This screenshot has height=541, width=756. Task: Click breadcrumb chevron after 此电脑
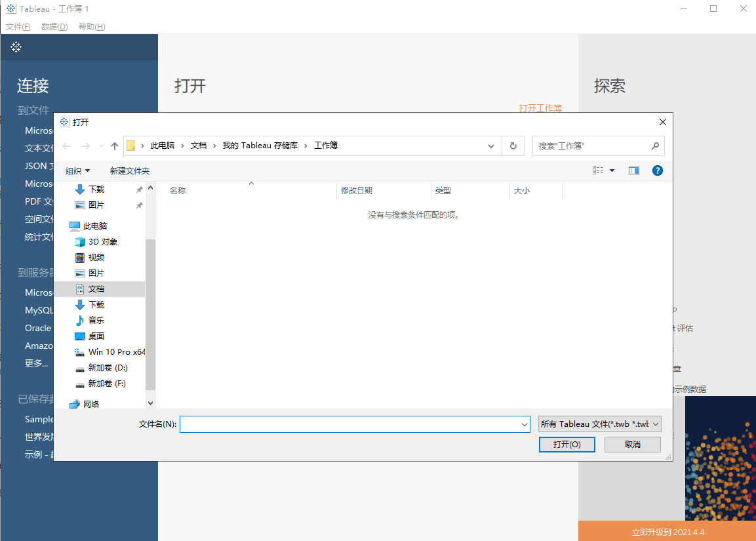tap(182, 146)
